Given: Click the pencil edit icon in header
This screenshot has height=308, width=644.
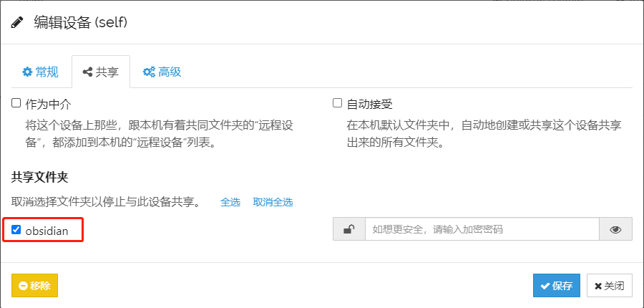Looking at the screenshot, I should click(17, 22).
